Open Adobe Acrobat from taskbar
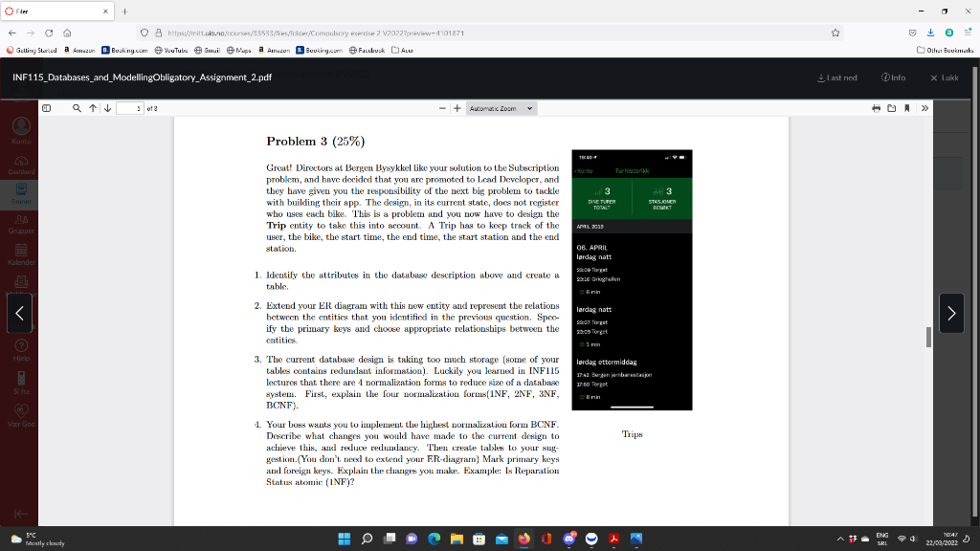The width and height of the screenshot is (980, 551). (613, 539)
